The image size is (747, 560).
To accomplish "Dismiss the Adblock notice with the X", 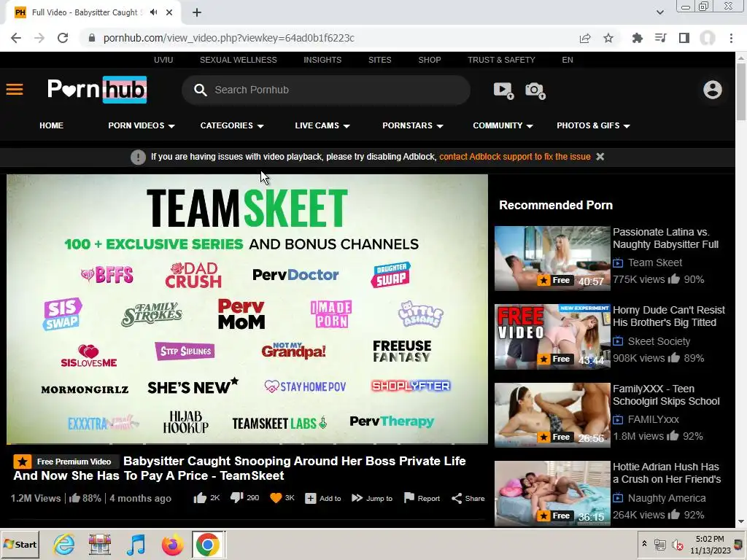I will [600, 157].
